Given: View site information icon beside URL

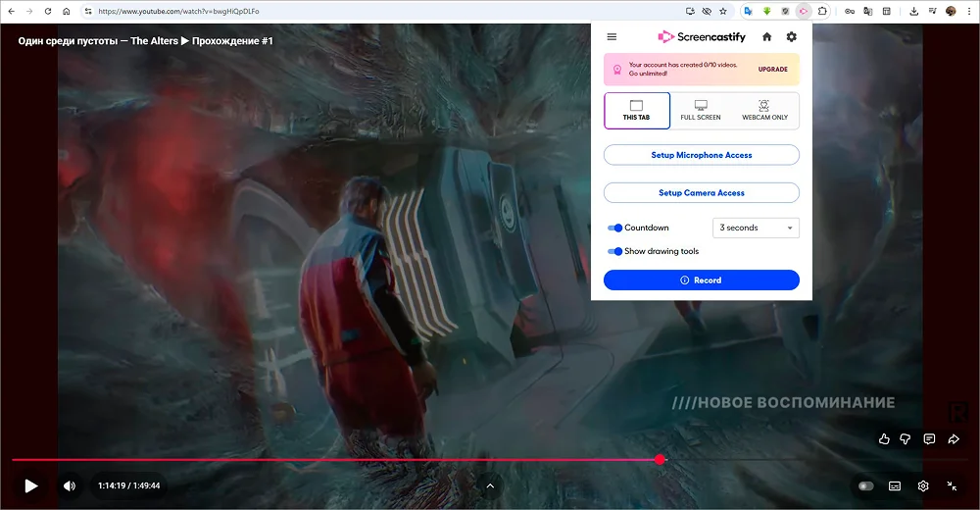Looking at the screenshot, I should [88, 11].
